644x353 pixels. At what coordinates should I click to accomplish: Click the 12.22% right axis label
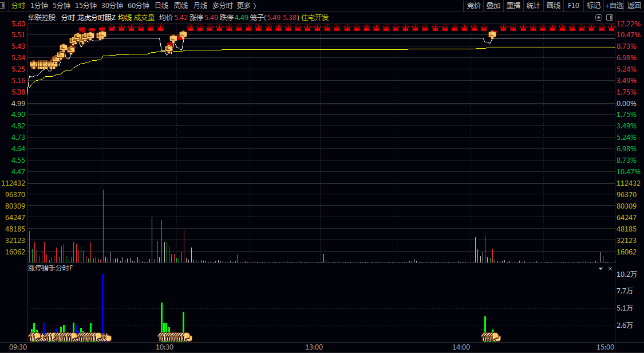[x=629, y=23]
